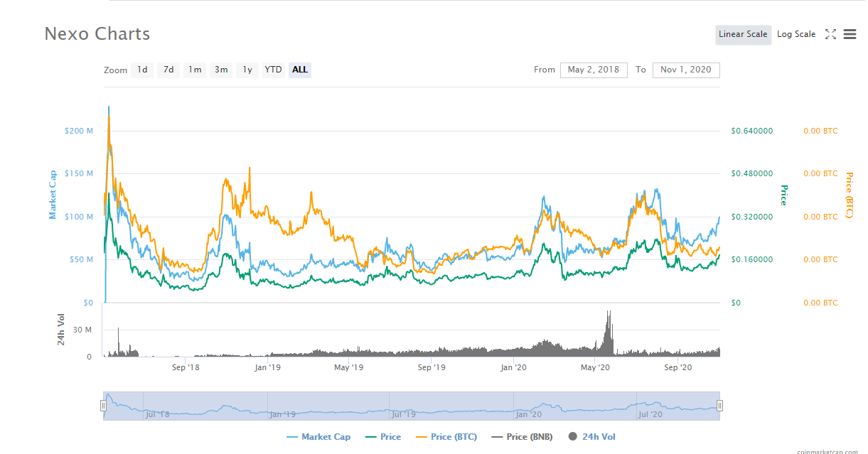
Task: Click the $50 M market cap label
Action: coord(80,259)
